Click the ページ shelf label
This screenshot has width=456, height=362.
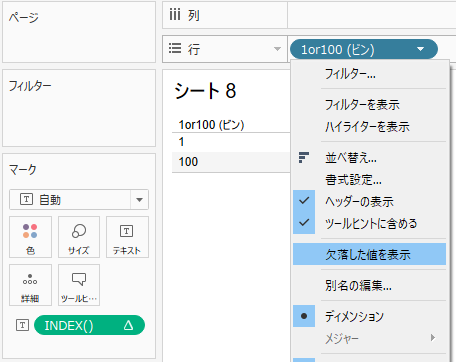[x=24, y=17]
